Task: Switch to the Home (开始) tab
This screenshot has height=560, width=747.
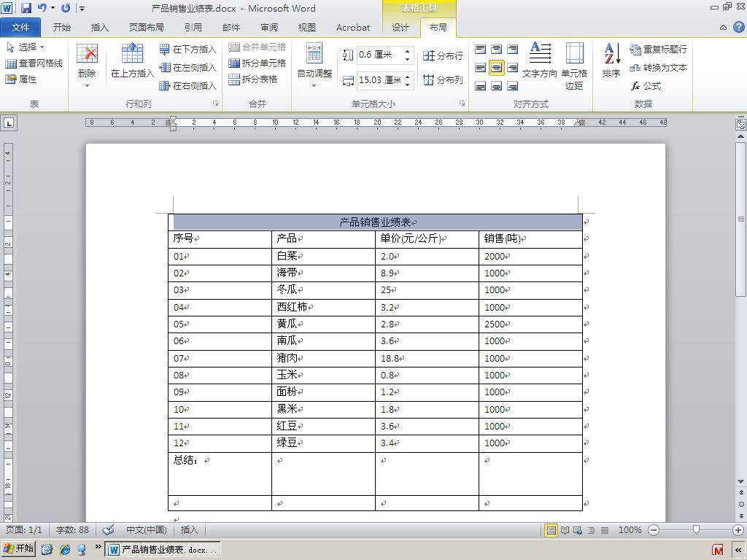Action: [x=62, y=28]
